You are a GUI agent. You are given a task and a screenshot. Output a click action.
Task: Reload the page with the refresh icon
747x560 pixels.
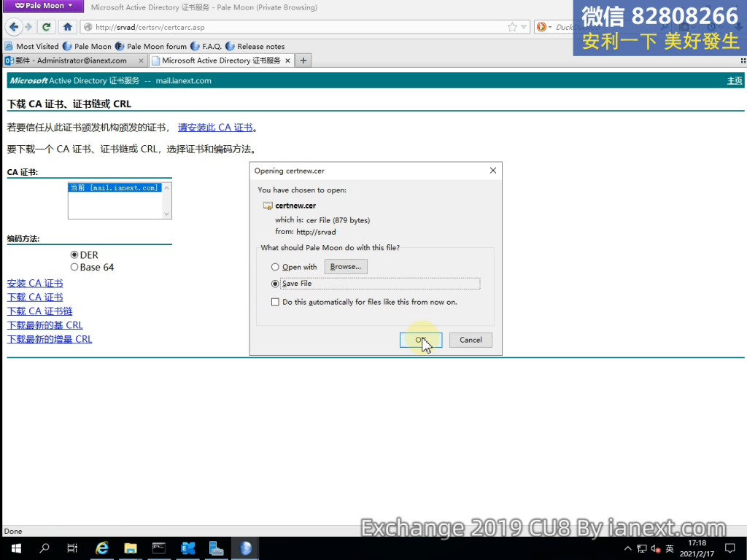(x=47, y=27)
